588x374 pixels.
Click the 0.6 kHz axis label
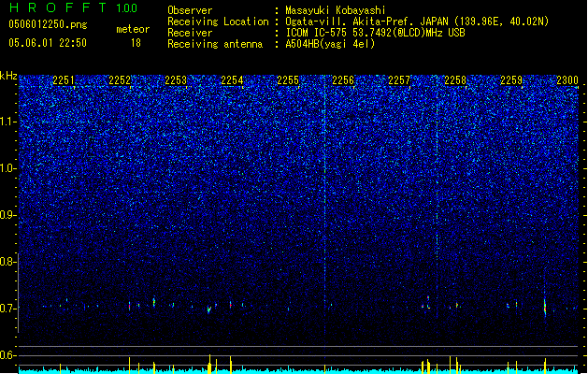[x=8, y=355]
